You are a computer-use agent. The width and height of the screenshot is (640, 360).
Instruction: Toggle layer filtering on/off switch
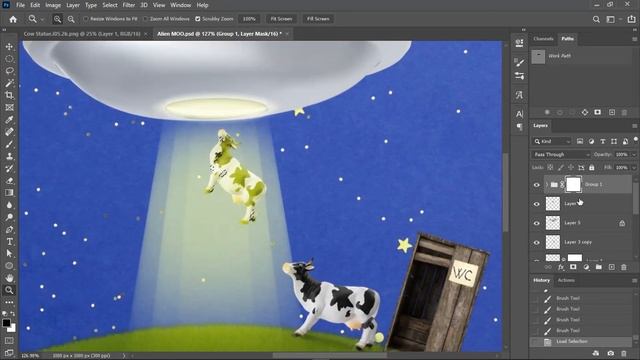pyautogui.click(x=636, y=141)
